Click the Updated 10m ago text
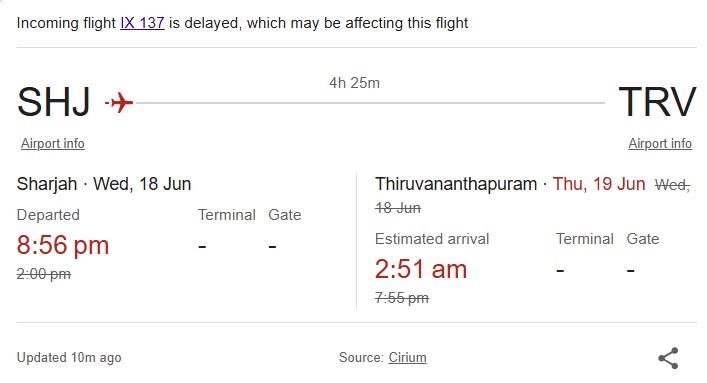Image resolution: width=707 pixels, height=383 pixels. tap(69, 357)
